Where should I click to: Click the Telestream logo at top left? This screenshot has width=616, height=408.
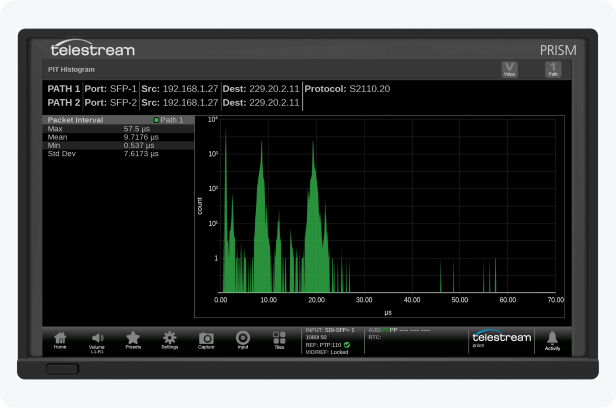click(x=93, y=48)
